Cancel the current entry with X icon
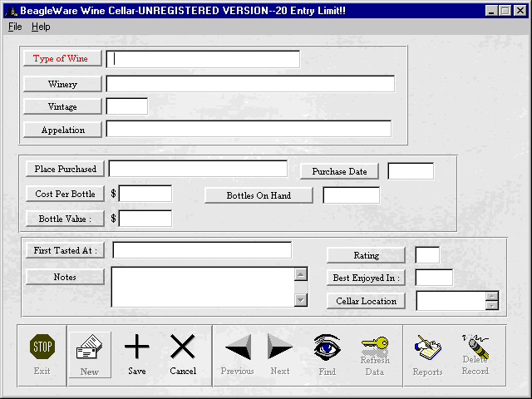The image size is (532, 399). click(182, 347)
